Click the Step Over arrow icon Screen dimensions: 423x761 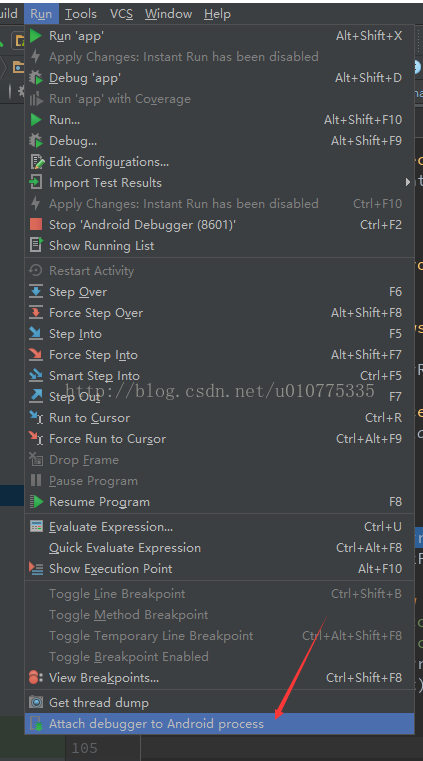[36, 292]
